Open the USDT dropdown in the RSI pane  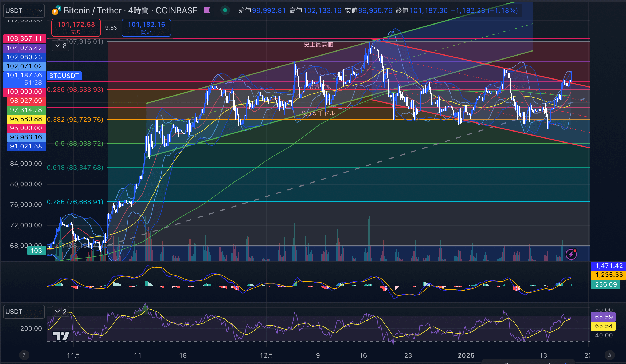pos(24,312)
